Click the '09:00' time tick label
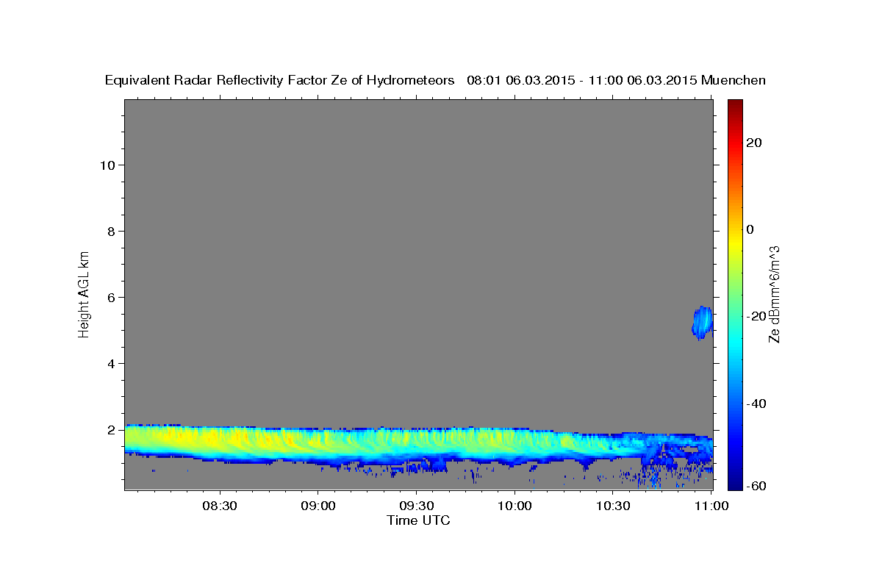 pos(318,506)
